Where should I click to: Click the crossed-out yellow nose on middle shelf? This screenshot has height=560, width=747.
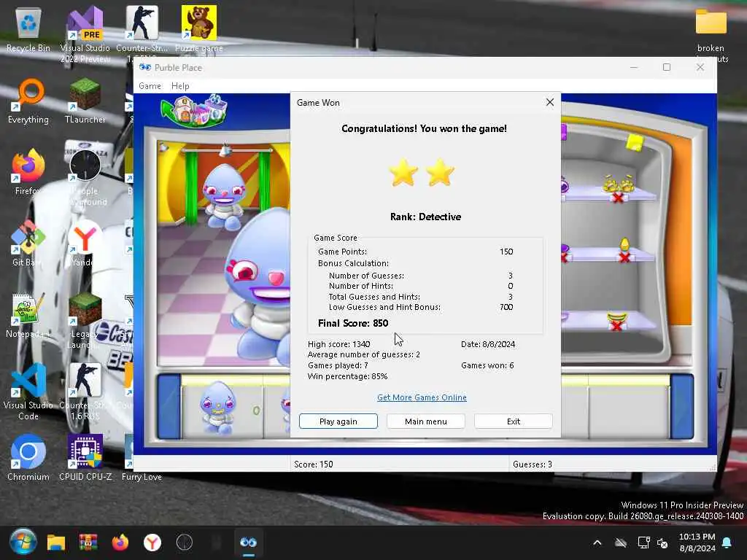click(x=624, y=251)
